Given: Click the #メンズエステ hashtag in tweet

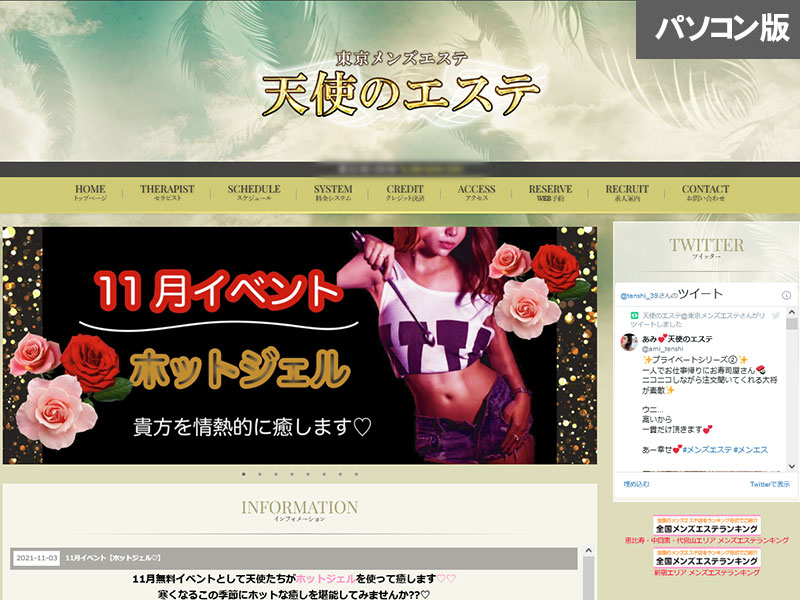Looking at the screenshot, I should (x=710, y=450).
